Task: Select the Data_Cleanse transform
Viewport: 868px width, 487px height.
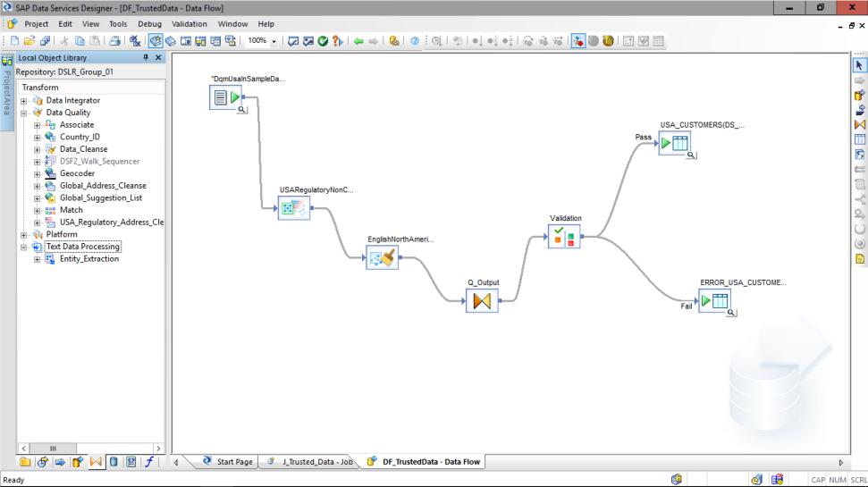Action: tap(84, 149)
